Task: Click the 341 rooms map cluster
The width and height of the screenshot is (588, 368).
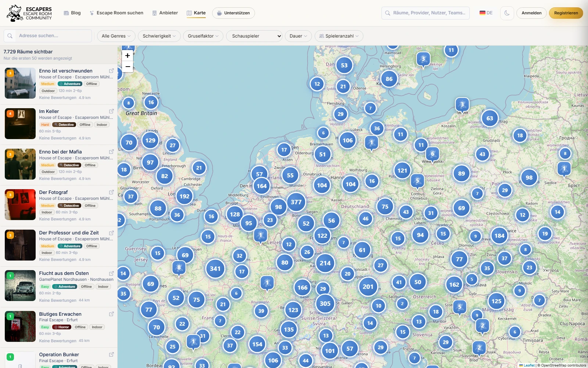Action: (215, 269)
